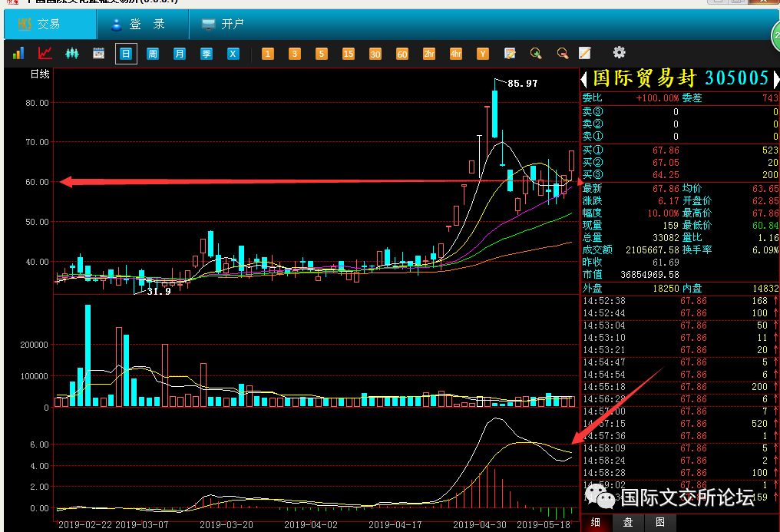Screen dimensions: 780x532
Task: Click the 总量 total volume 33082
Action: point(666,238)
